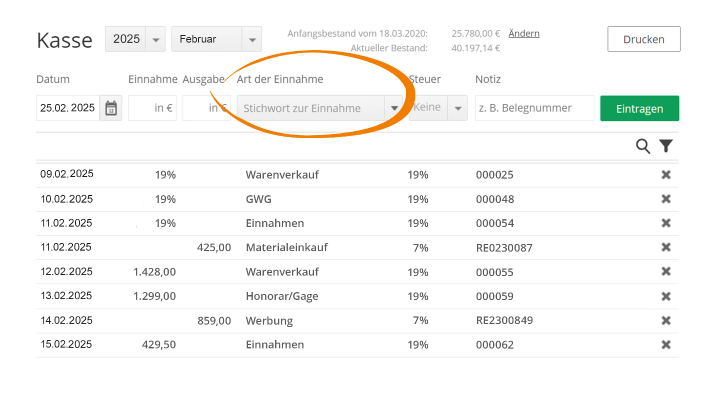Open the 2025 year dropdown
The width and height of the screenshot is (705, 406).
click(135, 39)
